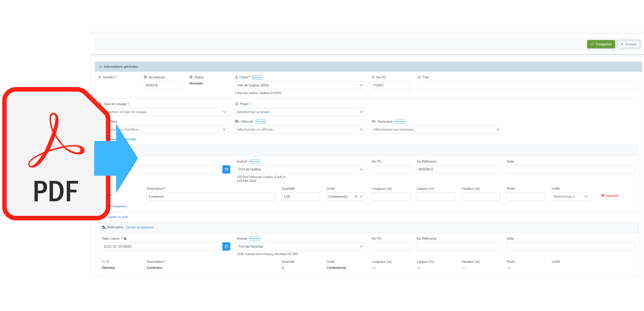Click the Quantité field 1,00
The width and height of the screenshot is (644, 311).
pyautogui.click(x=301, y=197)
